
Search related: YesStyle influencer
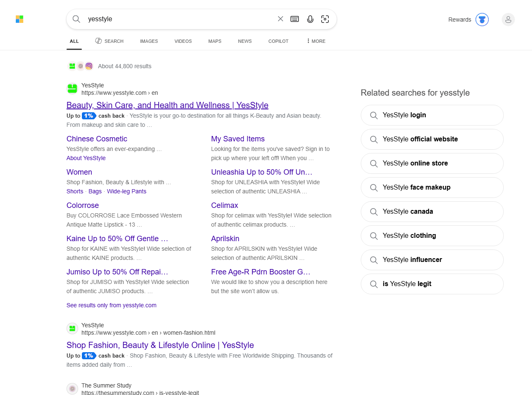pos(432,260)
